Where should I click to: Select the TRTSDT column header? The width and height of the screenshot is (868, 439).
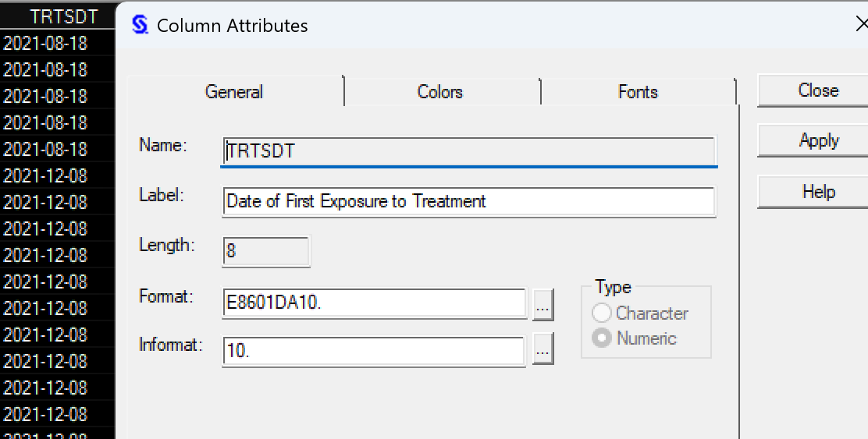point(58,16)
